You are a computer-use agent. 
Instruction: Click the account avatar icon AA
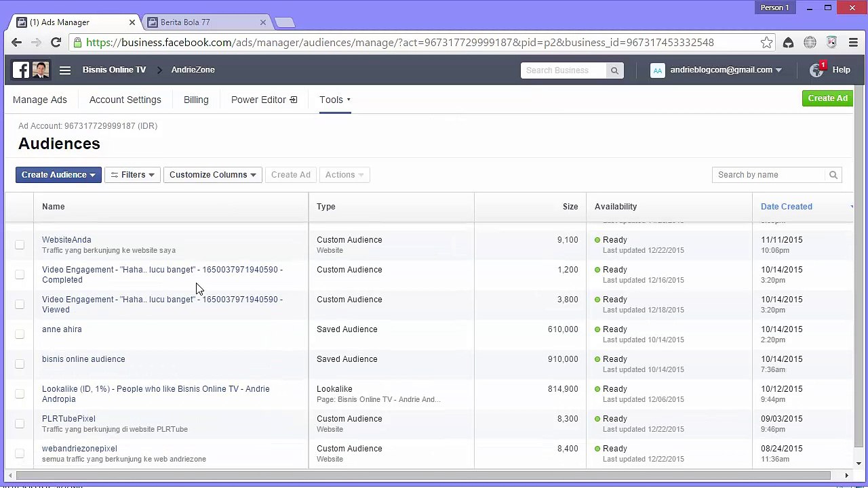point(657,70)
